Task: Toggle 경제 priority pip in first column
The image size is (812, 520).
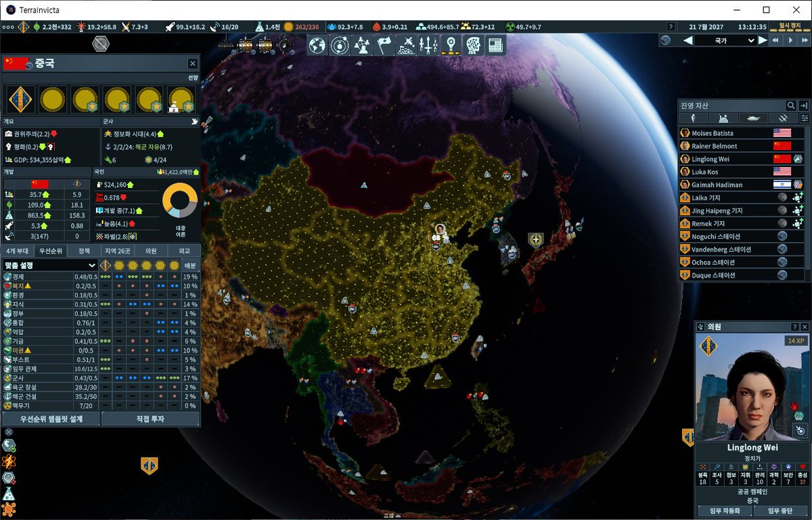Action: point(106,277)
